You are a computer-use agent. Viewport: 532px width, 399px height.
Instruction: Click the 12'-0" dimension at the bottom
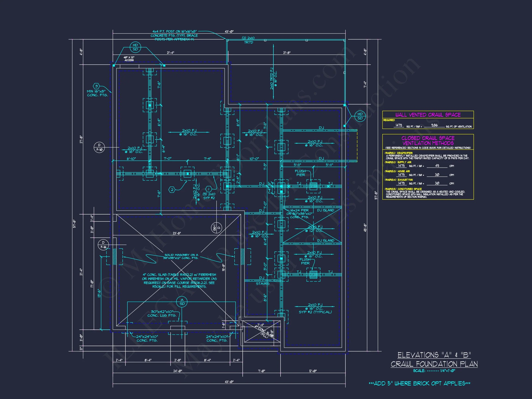click(x=313, y=371)
